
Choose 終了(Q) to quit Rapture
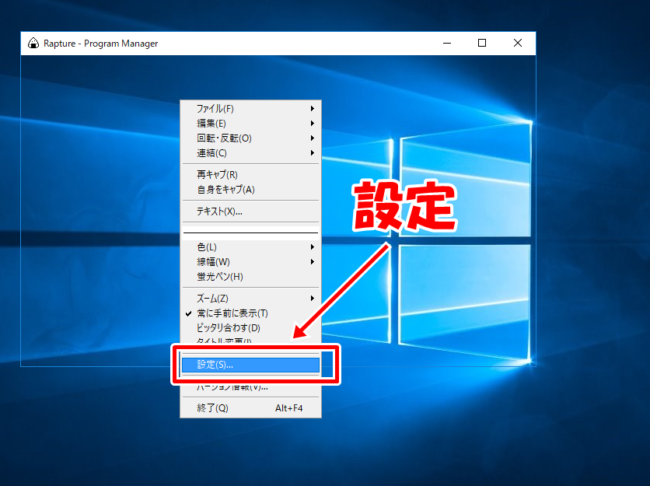pos(250,408)
